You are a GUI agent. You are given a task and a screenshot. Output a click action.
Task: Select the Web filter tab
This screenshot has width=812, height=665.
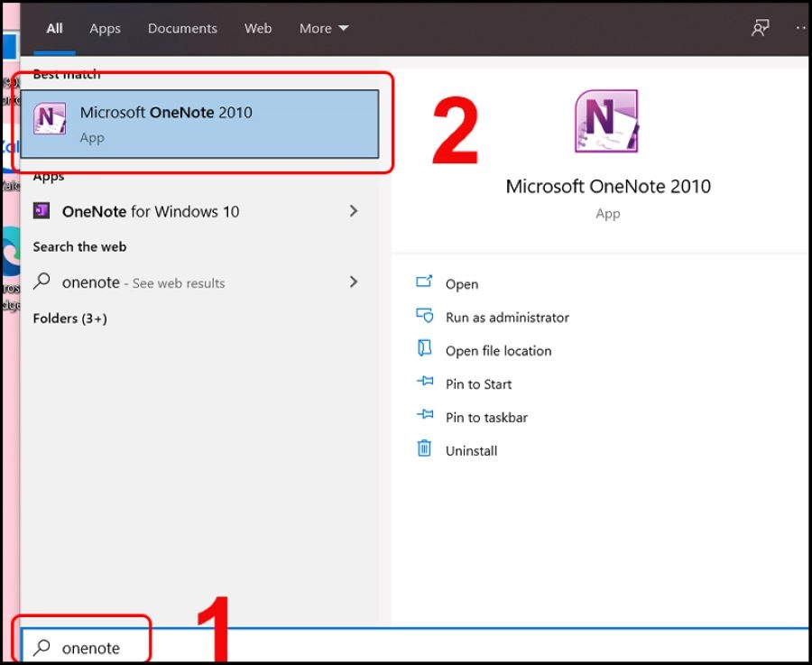(x=258, y=28)
